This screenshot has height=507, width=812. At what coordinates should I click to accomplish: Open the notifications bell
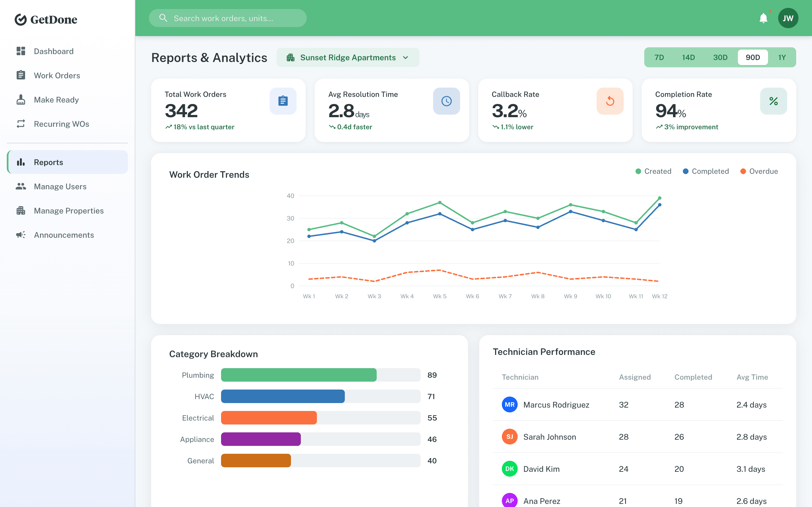point(763,18)
